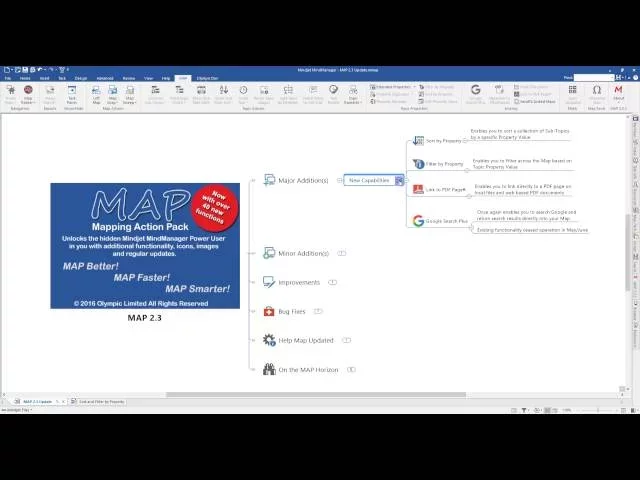
Task: Click the sort arrows ribbon icon
Action: tap(224, 90)
